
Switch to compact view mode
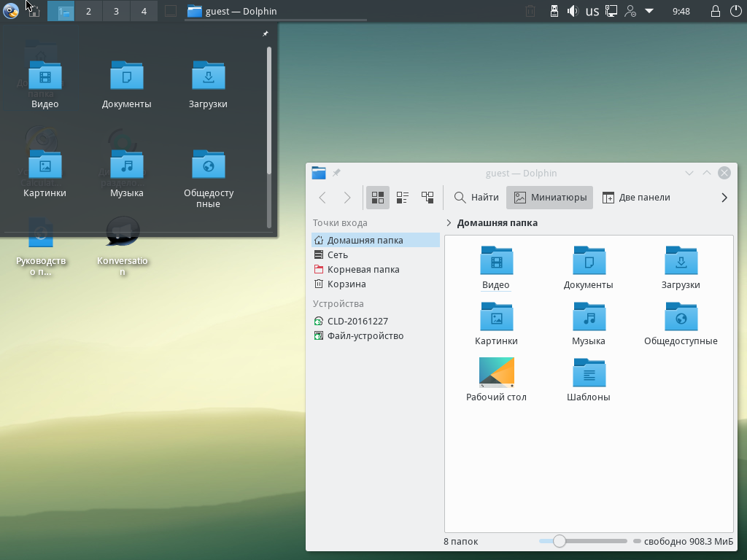(x=403, y=198)
